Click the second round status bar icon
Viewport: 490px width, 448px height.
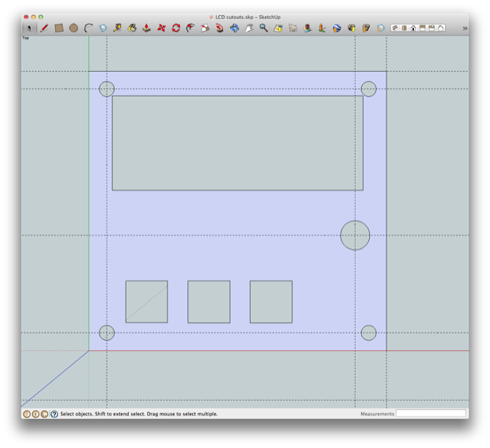pyautogui.click(x=36, y=414)
